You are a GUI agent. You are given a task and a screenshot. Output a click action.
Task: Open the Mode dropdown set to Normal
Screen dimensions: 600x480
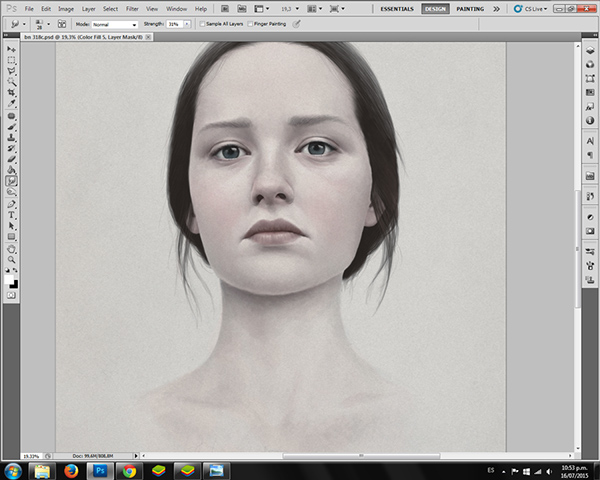tap(114, 23)
